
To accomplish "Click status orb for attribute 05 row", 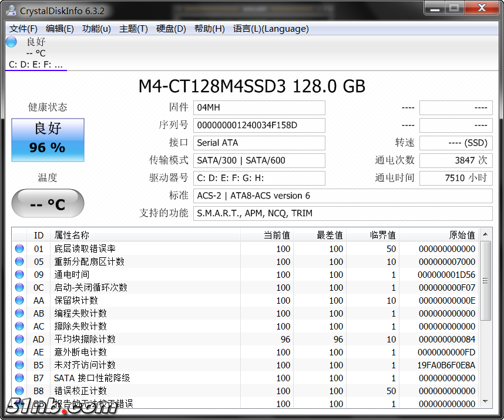I will pyautogui.click(x=19, y=261).
